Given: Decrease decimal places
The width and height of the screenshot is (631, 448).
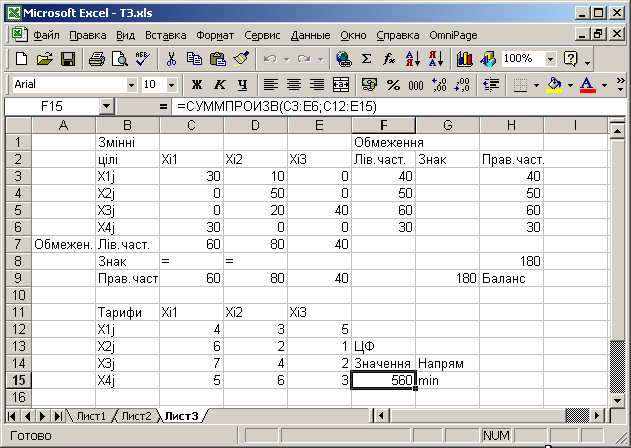Looking at the screenshot, I should coord(462,85).
